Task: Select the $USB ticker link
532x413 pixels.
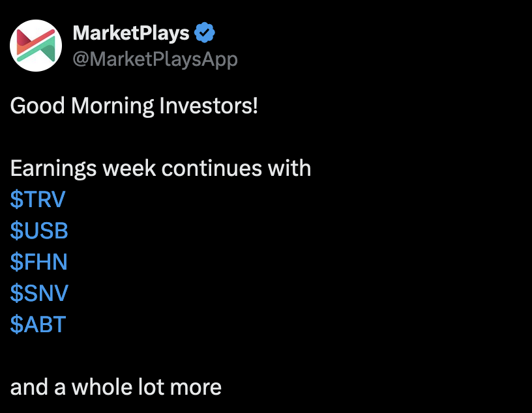Action: point(39,231)
